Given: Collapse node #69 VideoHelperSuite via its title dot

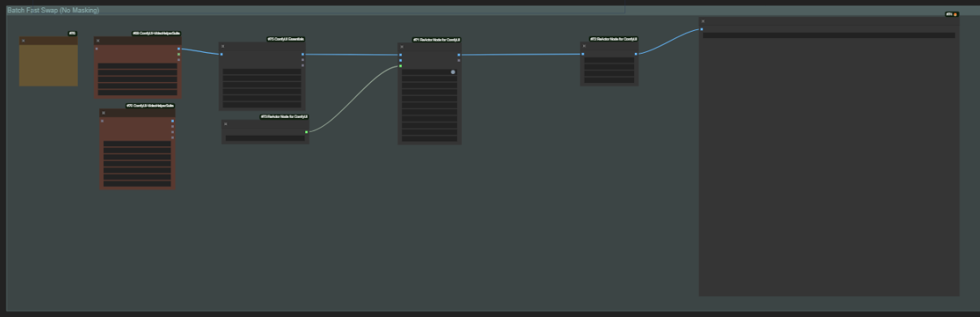Looking at the screenshot, I should tap(97, 41).
